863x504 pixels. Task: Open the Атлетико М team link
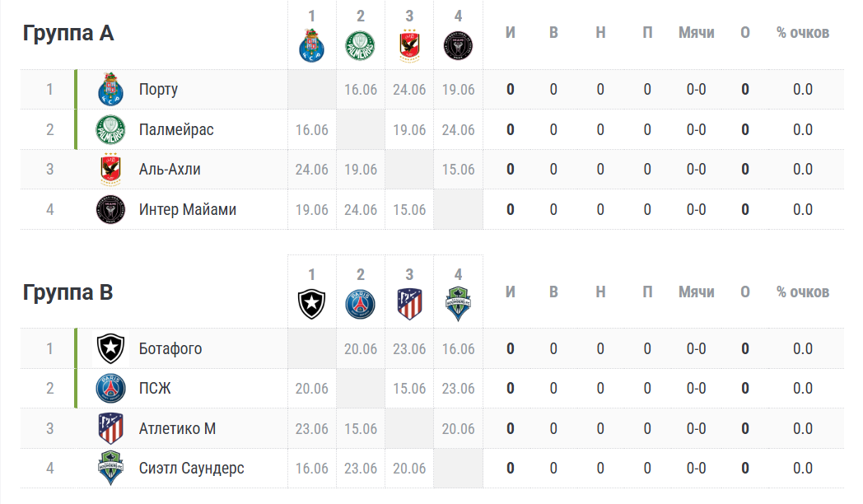[177, 428]
